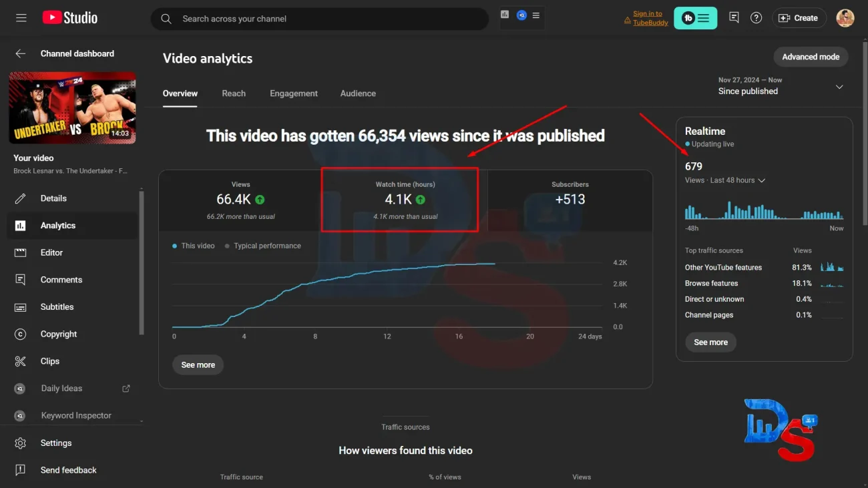Open channel feedback notes icon in header
This screenshot has width=868, height=488.
(x=734, y=18)
